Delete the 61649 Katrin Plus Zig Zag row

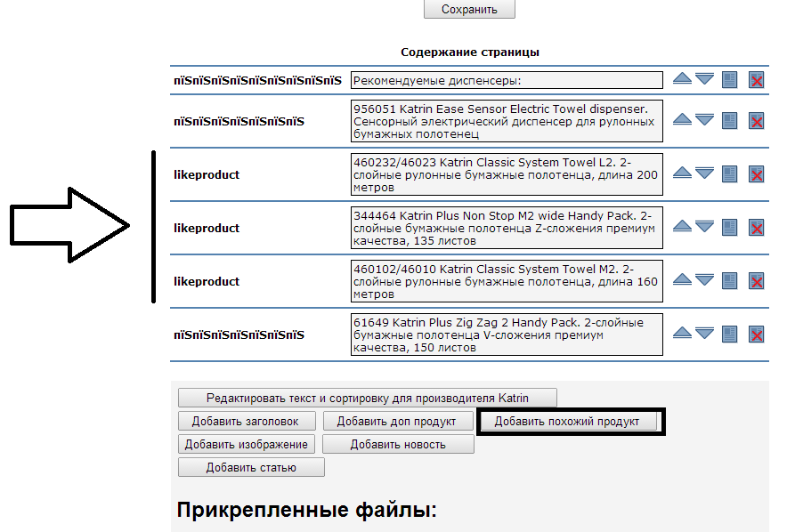coord(756,334)
